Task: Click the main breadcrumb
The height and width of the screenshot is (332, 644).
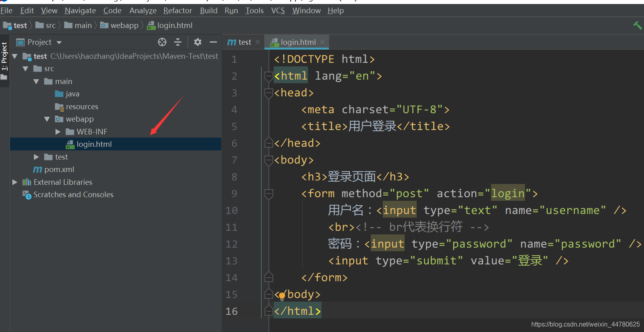Action: (x=78, y=26)
